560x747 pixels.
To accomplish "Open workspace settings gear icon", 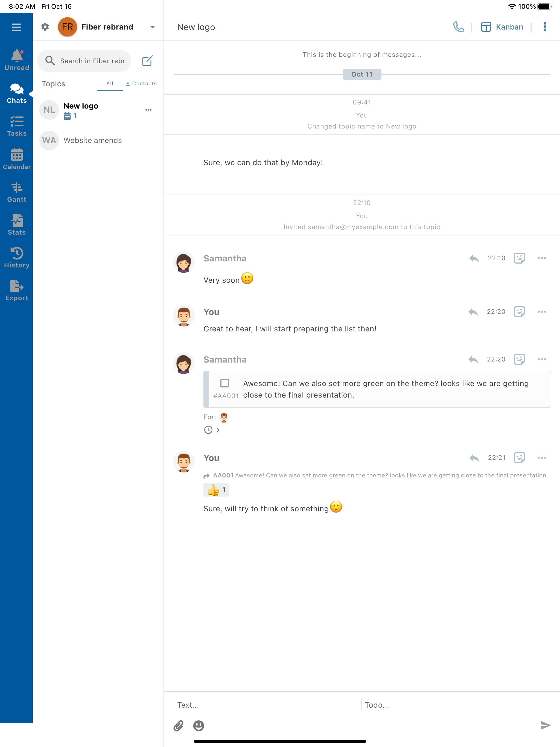I will (x=45, y=27).
